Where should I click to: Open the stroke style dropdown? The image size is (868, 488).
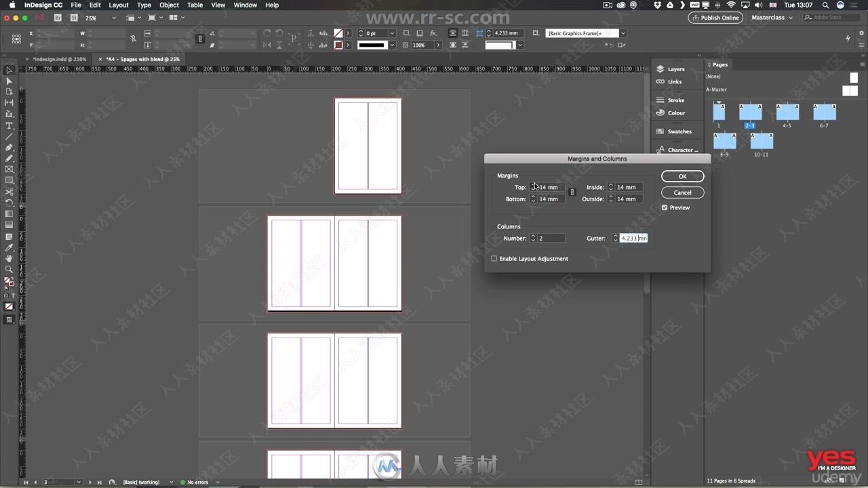point(392,45)
